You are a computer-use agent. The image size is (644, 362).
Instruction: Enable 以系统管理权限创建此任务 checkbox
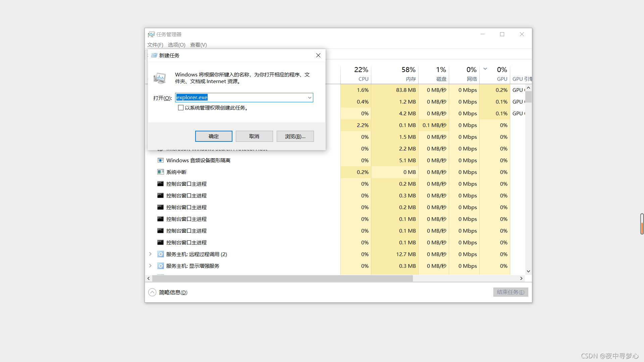181,108
